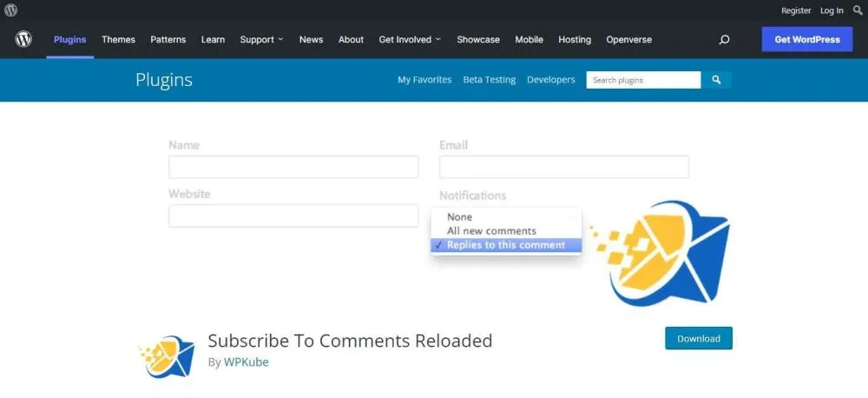Screen dimensions: 868x398
Task: Choose 'All new comments' notification option
Action: coord(491,231)
